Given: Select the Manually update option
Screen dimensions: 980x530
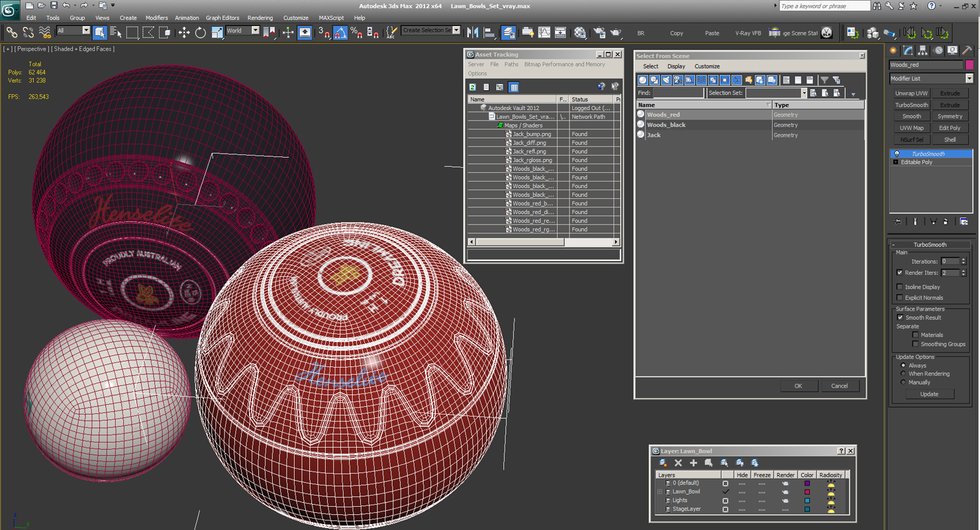Looking at the screenshot, I should point(903,382).
